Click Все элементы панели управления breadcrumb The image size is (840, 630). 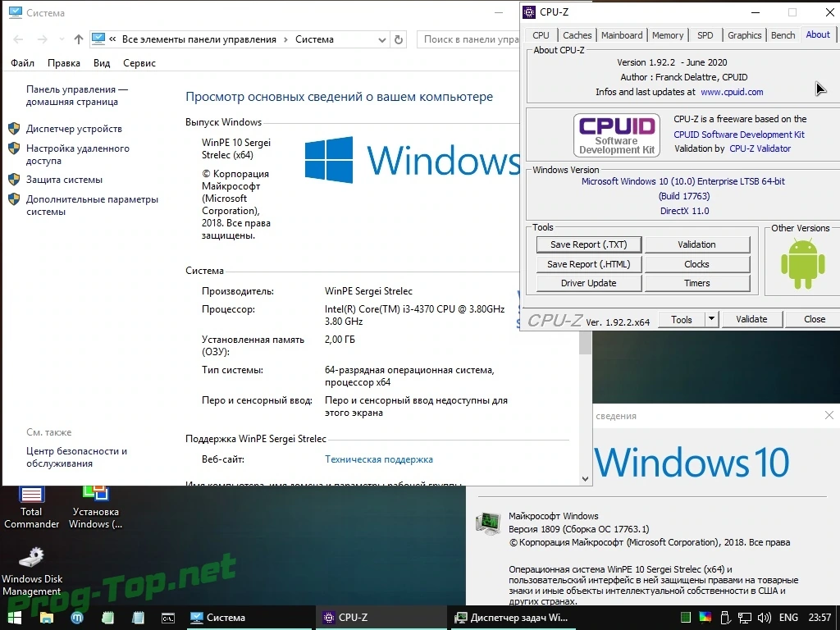[199, 39]
